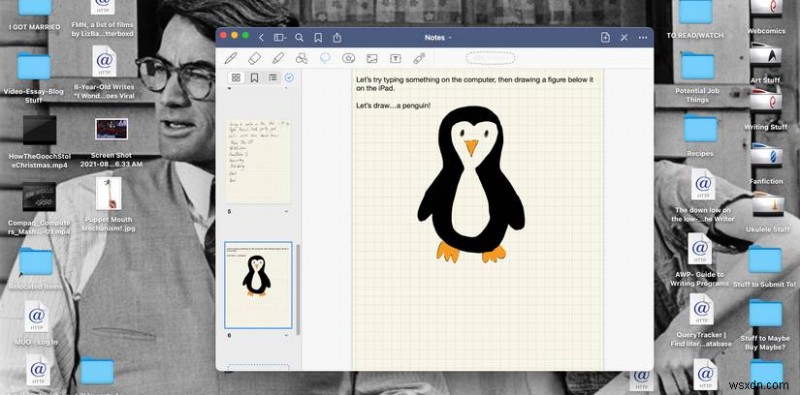Select HowTheGoochStoleChristmas.mp4 file
This screenshot has width=800, height=395.
click(39, 141)
